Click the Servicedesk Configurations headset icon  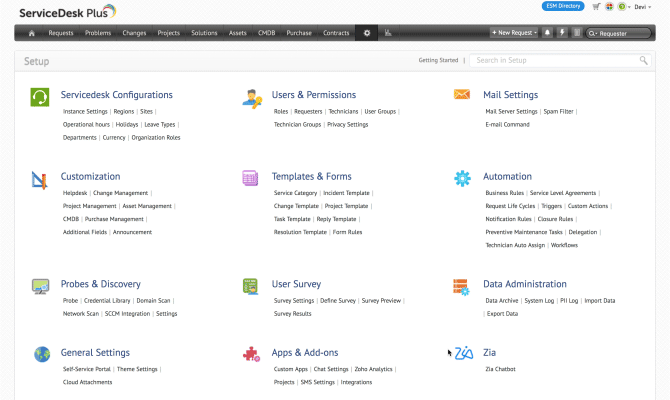[x=40, y=97]
